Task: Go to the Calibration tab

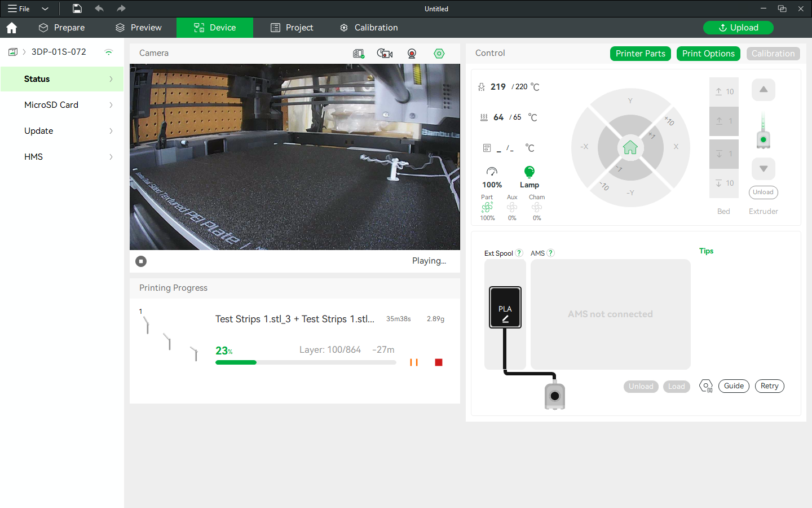Action: (369, 28)
